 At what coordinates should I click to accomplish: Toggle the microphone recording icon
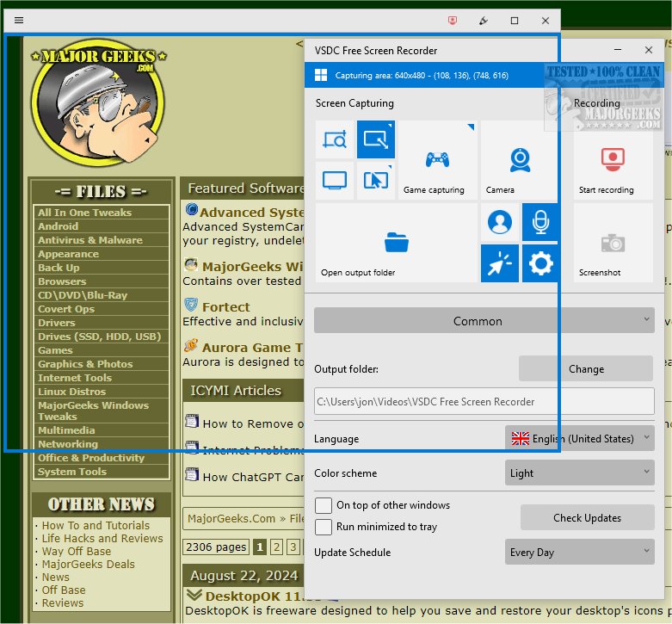click(x=541, y=222)
